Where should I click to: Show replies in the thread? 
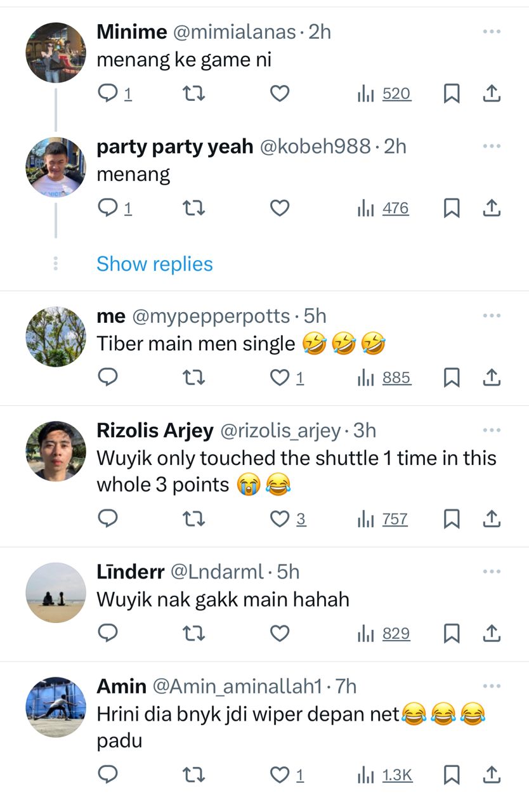155,264
